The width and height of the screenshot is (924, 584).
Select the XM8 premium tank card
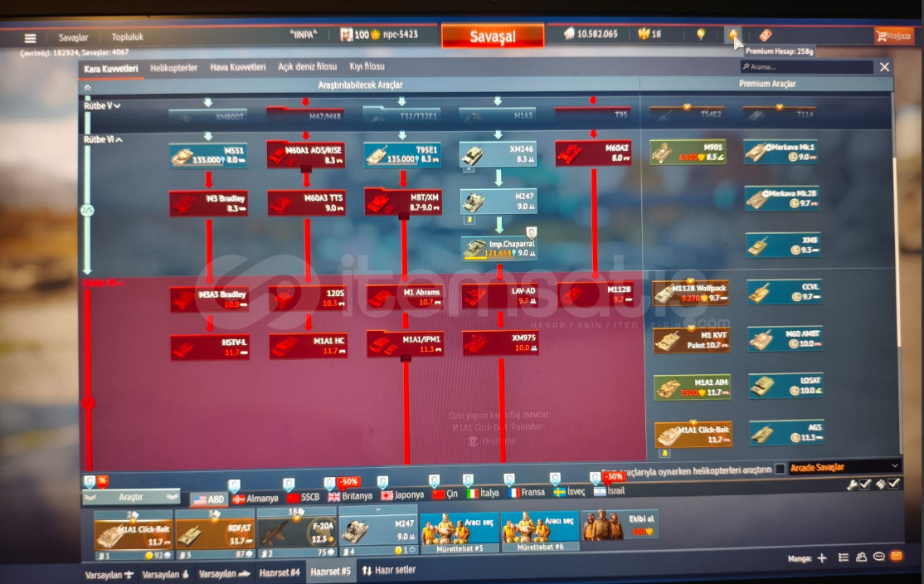[782, 246]
